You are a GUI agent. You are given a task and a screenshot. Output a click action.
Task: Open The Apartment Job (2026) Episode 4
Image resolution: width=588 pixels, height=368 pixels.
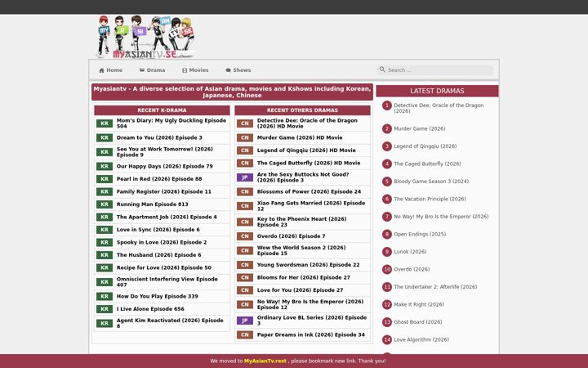pyautogui.click(x=167, y=218)
